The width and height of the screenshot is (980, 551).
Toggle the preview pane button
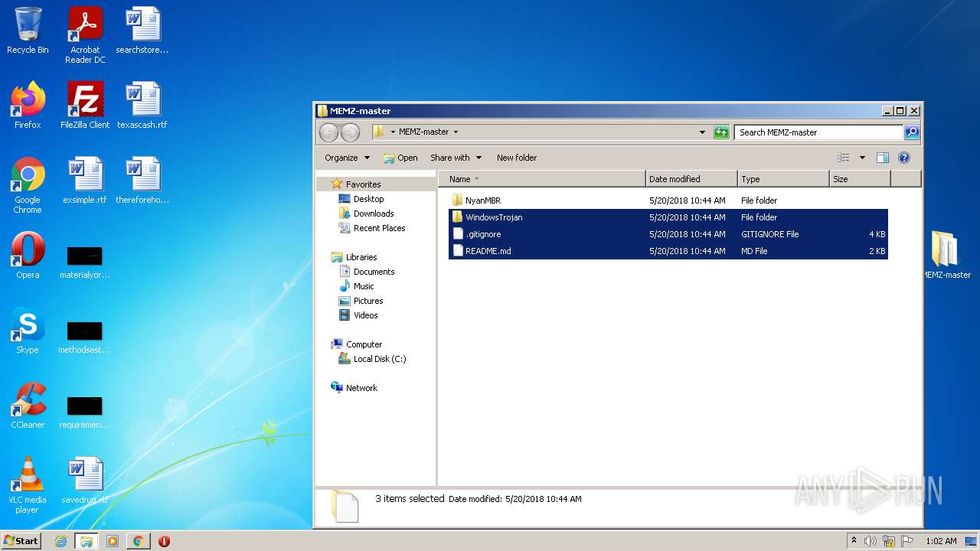click(883, 158)
